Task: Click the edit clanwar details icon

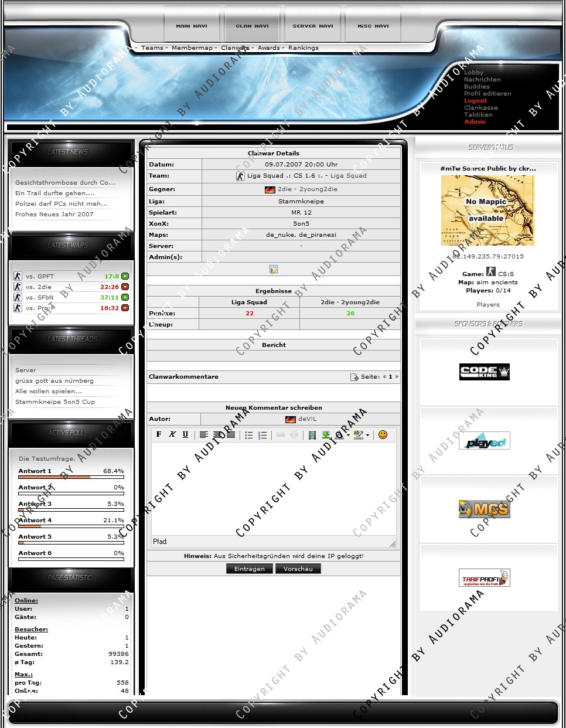Action: coord(274,270)
